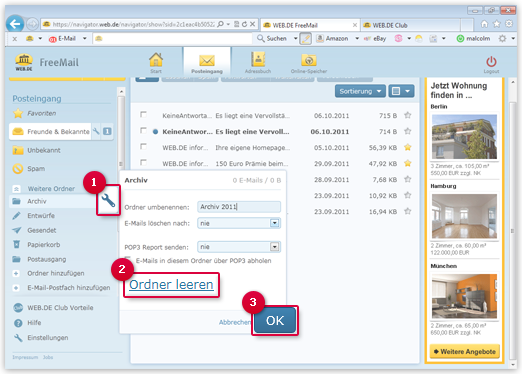Open the Unbekannt folder
This screenshot has height=374, width=522.
(x=36, y=150)
